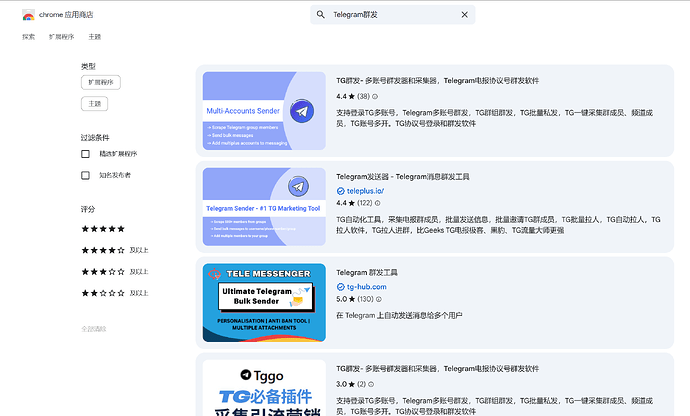
Task: Click the 评分 section heading
Action: pyautogui.click(x=88, y=209)
